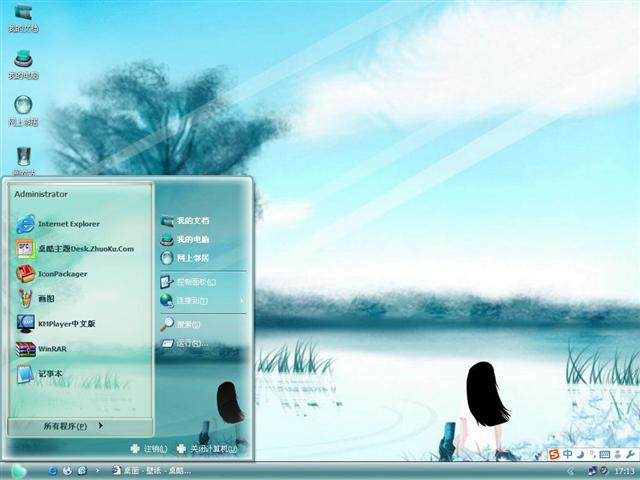Select the 我的电脑 desktop icon
This screenshot has height=480, width=640.
(x=24, y=64)
